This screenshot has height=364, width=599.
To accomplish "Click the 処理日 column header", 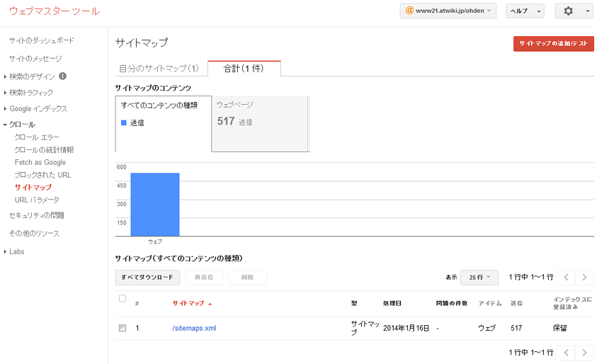I will click(x=392, y=303).
